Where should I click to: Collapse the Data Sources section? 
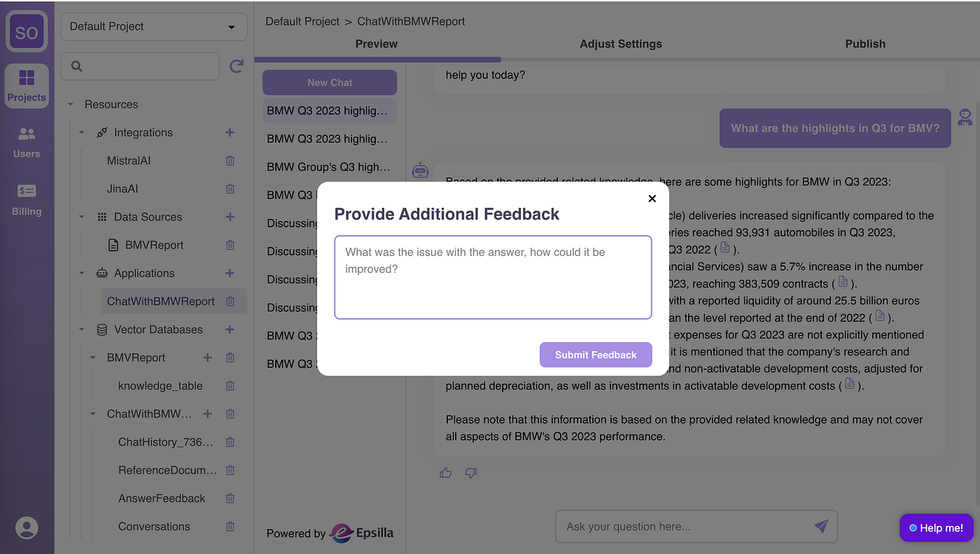(82, 217)
